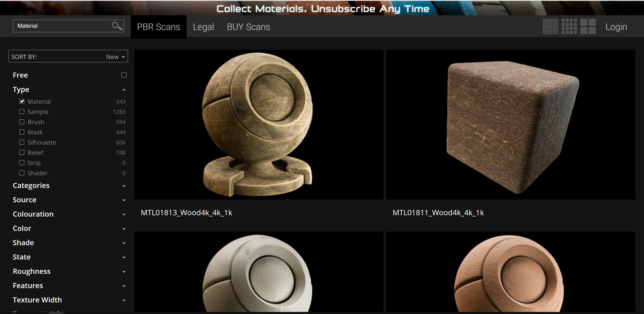Toggle the Strip type checkbox

(22, 163)
